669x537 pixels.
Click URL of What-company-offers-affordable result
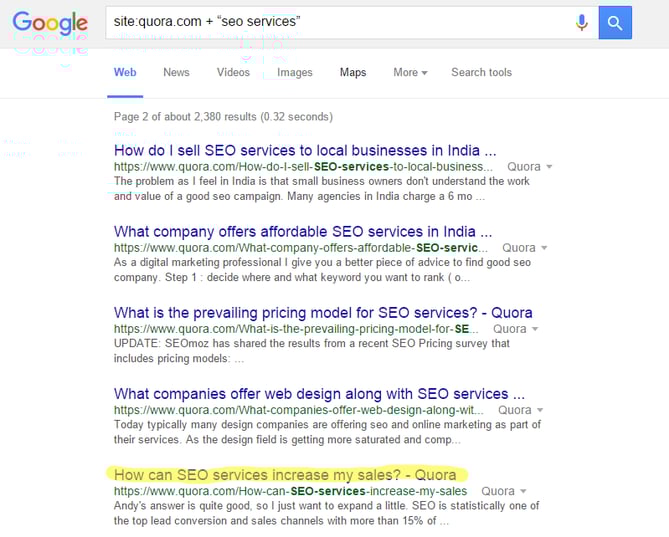(x=301, y=248)
